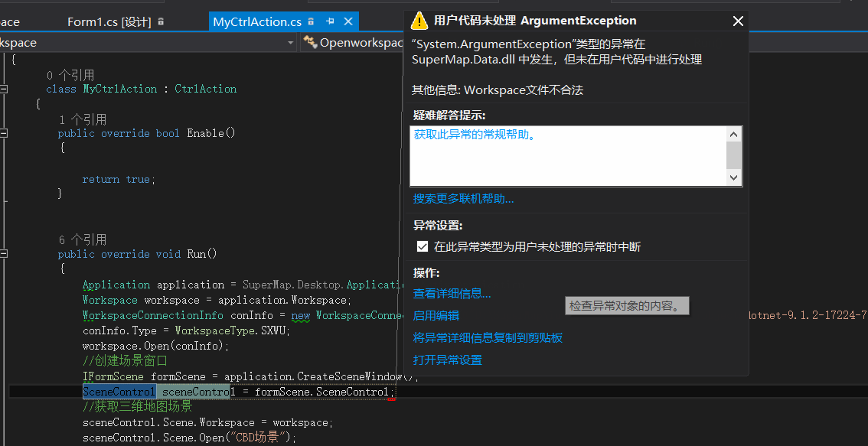Close the MyCtrlAction.cs tab
The image size is (868, 446).
point(348,22)
